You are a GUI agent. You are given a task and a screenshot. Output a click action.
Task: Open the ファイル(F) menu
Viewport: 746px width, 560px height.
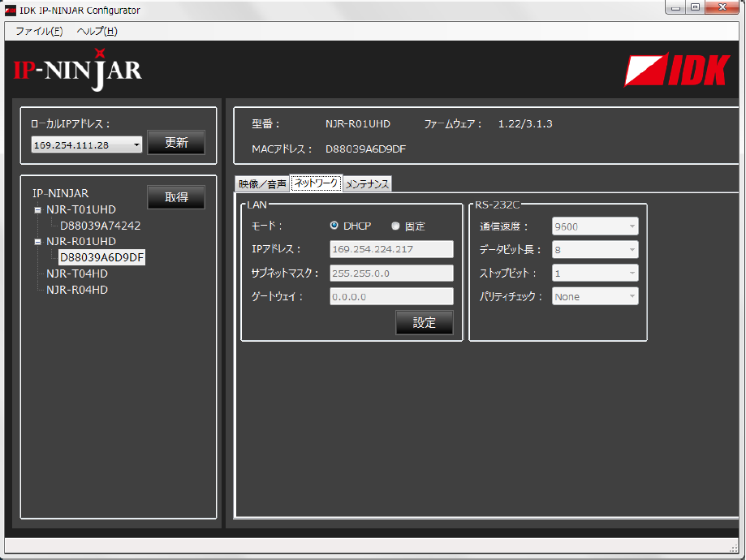pyautogui.click(x=39, y=32)
